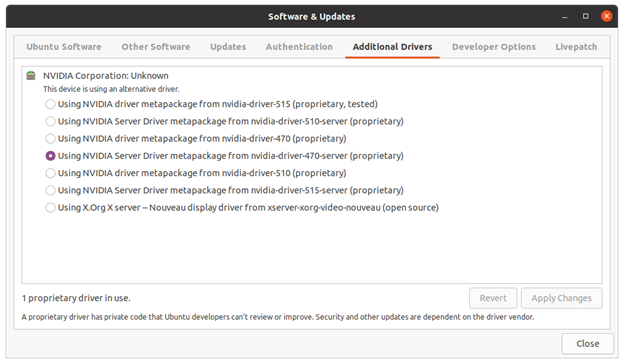Click 'This device is using an alternative driver.' text
Viewport: 624px width, 364px height.
click(x=111, y=89)
